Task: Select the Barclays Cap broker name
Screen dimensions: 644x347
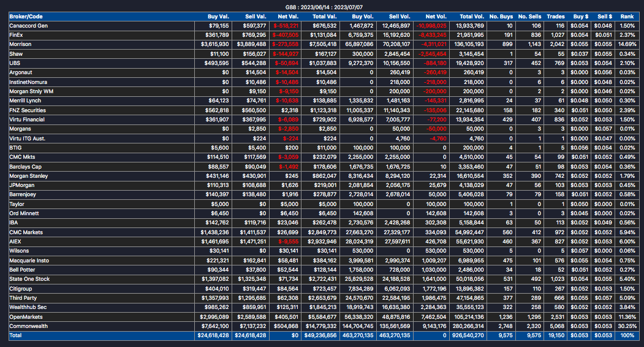Action: click(26, 167)
